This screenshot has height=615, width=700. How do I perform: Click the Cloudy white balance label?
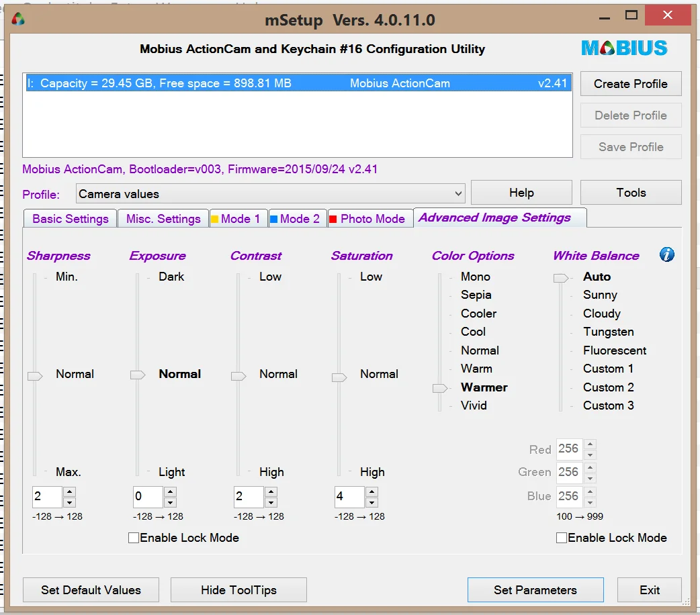coord(602,314)
